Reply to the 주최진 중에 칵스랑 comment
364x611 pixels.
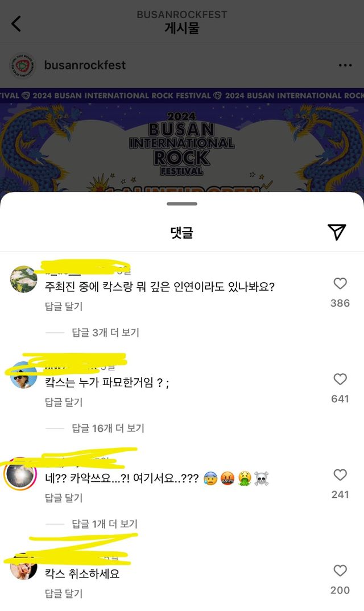(64, 307)
